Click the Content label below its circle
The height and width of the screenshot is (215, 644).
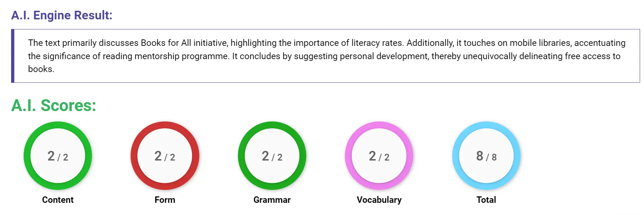[x=58, y=200]
